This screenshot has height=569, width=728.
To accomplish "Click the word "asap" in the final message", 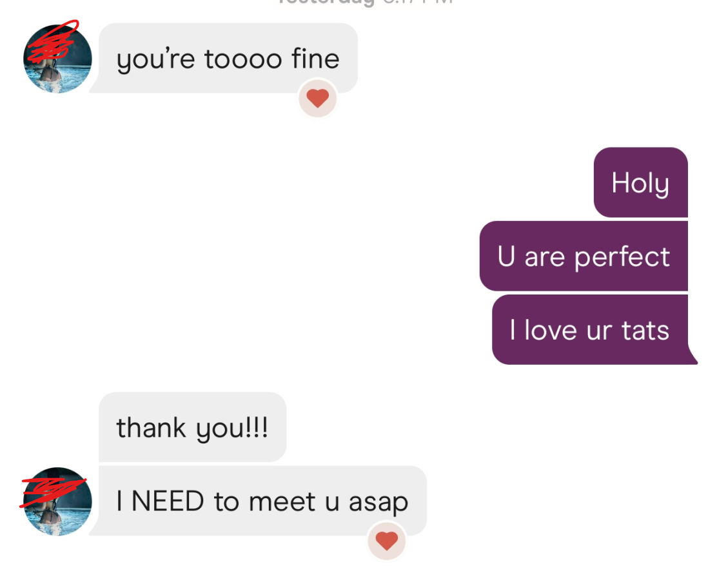I will pos(379,501).
